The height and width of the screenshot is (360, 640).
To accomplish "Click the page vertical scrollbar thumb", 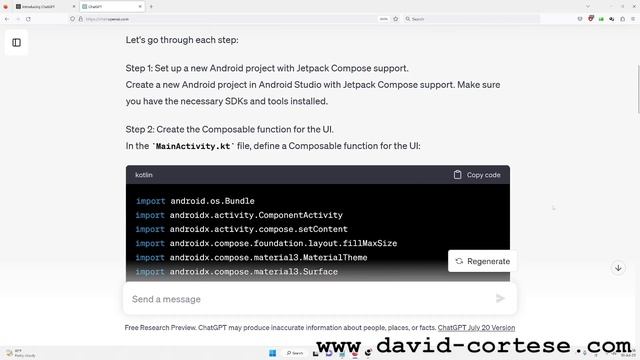I will (638, 89).
